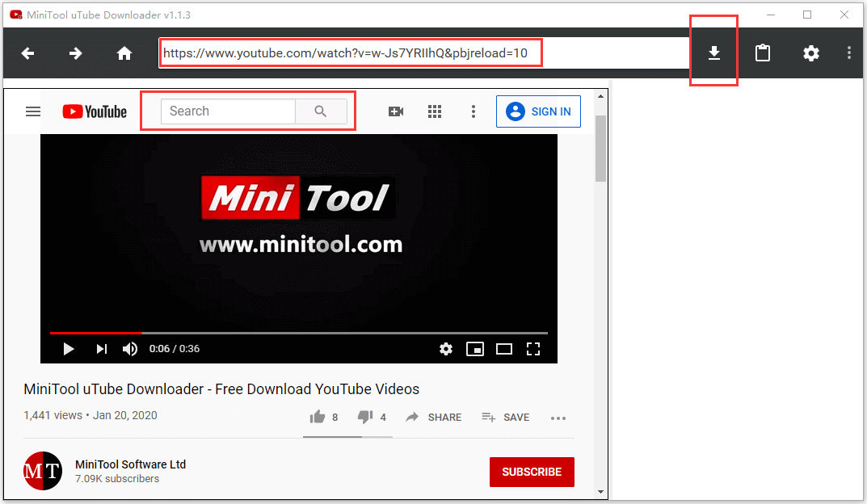Viewport: 867px width, 504px height.
Task: Click SHARE below the video
Action: pos(433,418)
